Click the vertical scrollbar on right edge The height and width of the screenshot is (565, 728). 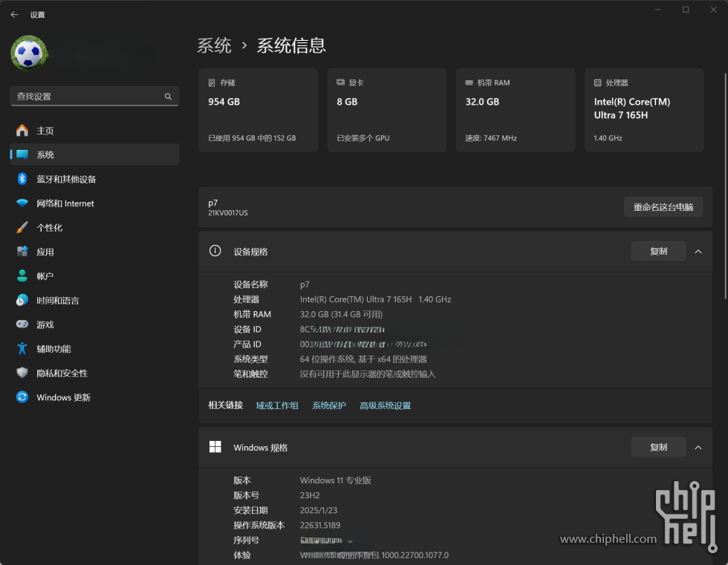[725, 186]
